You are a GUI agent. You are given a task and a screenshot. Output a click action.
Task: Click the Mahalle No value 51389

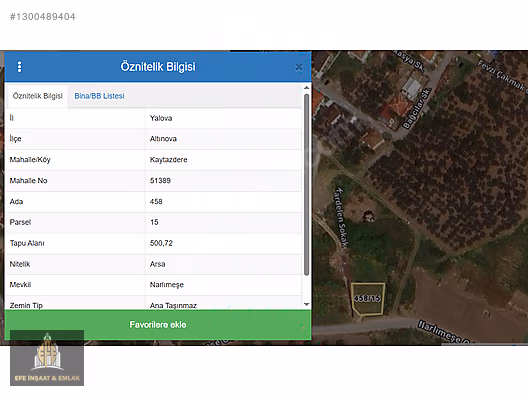pos(160,180)
